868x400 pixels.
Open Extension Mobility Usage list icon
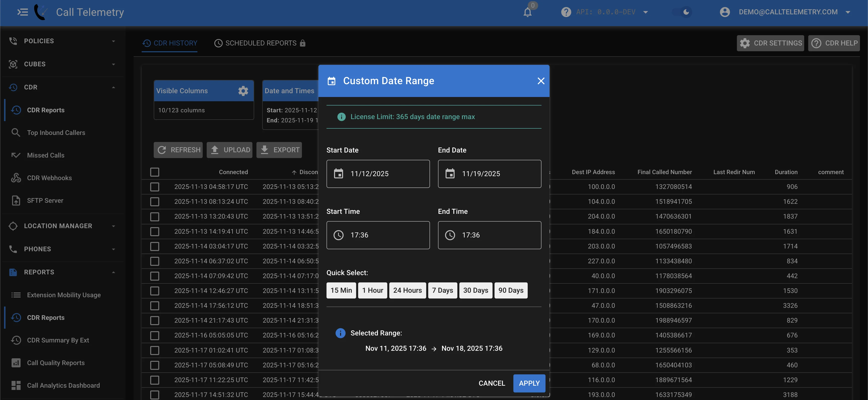point(16,295)
